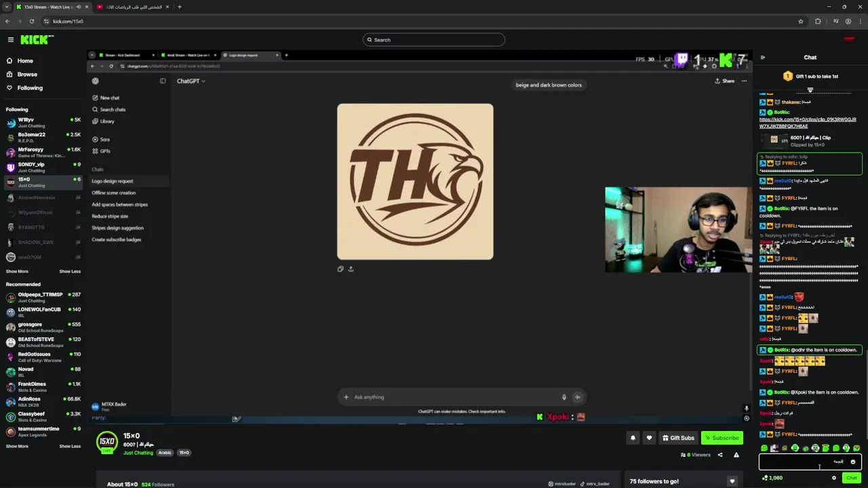The width and height of the screenshot is (868, 488).
Task: Open Following in Kick sidebar
Action: (30, 88)
